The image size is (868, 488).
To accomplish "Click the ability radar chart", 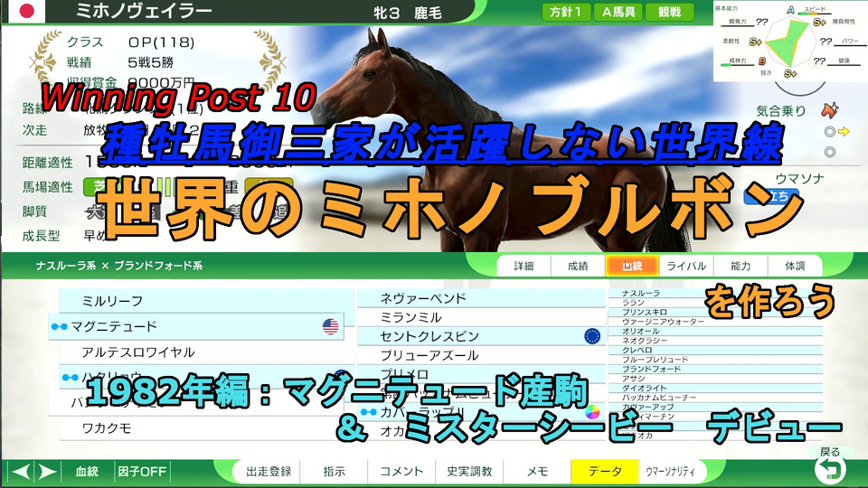I will click(x=791, y=42).
